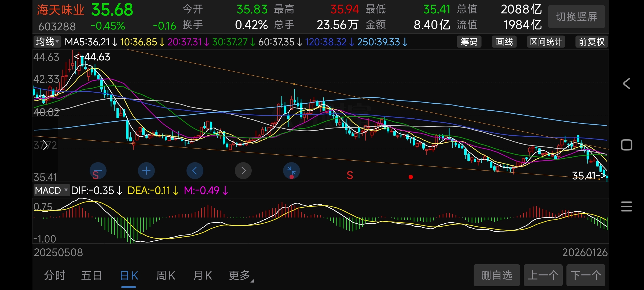Viewport: 644px width, 290px height.
Task: Tap 删自选 to remove from watchlist
Action: [x=496, y=275]
